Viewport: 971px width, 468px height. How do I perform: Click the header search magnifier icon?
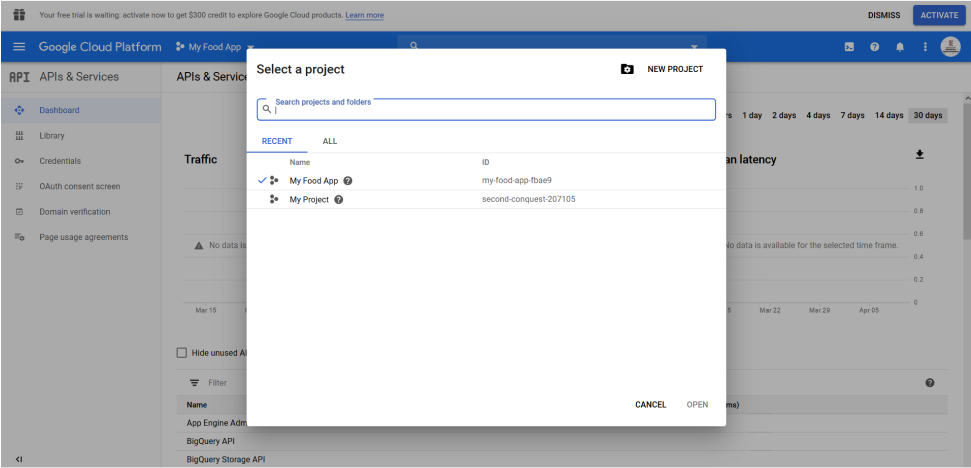point(414,45)
